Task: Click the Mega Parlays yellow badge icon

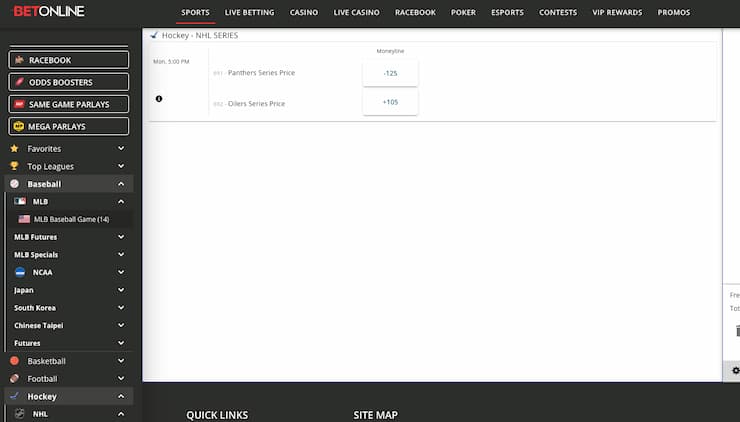Action: (x=18, y=126)
